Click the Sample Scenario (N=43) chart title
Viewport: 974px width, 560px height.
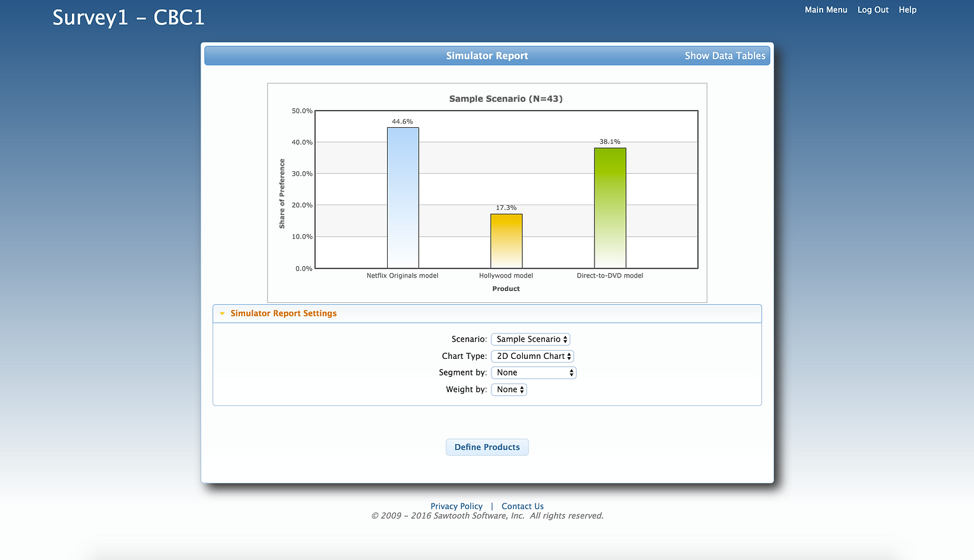505,99
